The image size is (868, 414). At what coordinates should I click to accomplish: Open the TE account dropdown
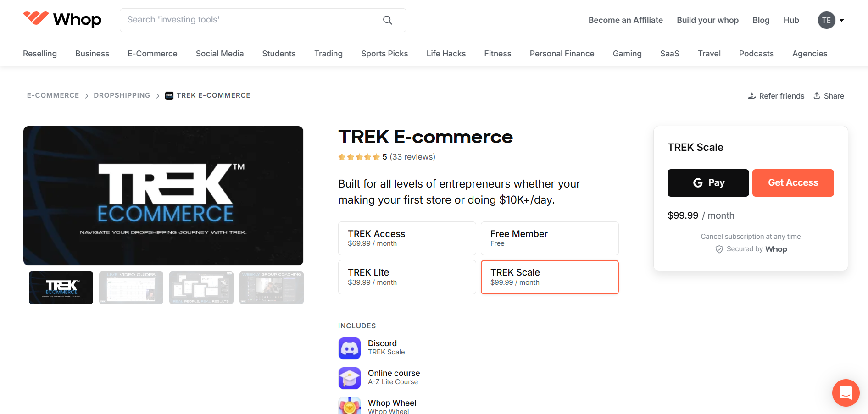coord(831,20)
